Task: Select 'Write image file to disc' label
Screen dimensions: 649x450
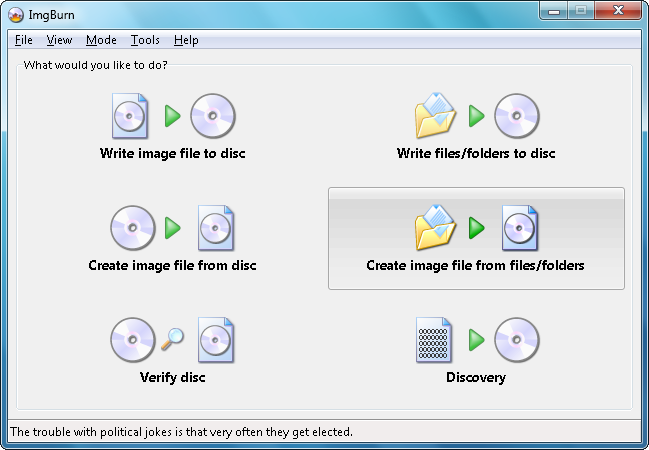Action: click(173, 154)
